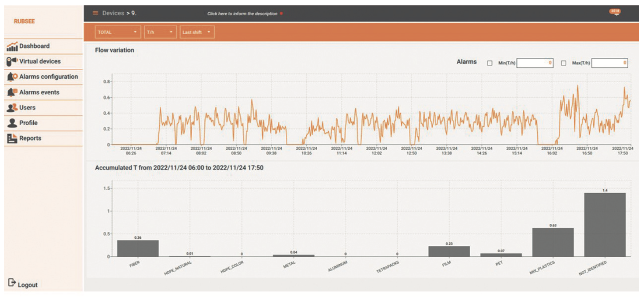The image size is (644, 297).
Task: Click the 'TETRAPACKS' axis label
Action: [388, 266]
